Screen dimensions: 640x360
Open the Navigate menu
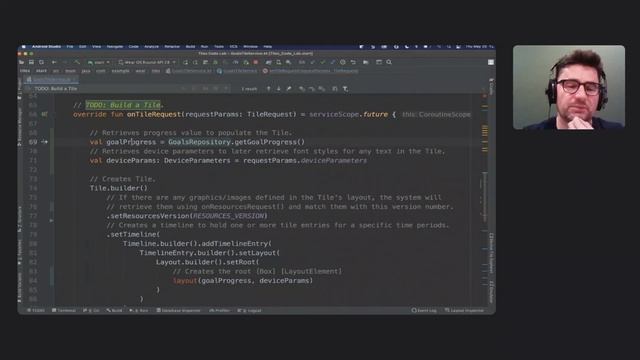pyautogui.click(x=115, y=47)
